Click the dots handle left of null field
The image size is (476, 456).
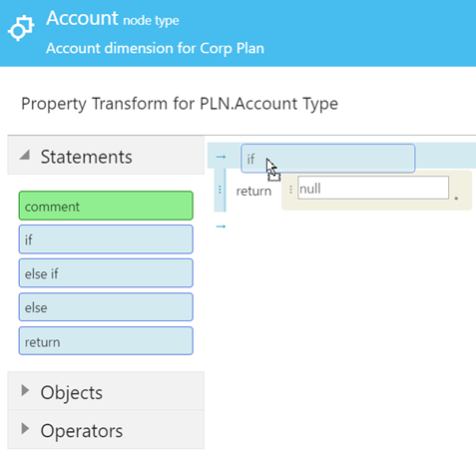[290, 190]
